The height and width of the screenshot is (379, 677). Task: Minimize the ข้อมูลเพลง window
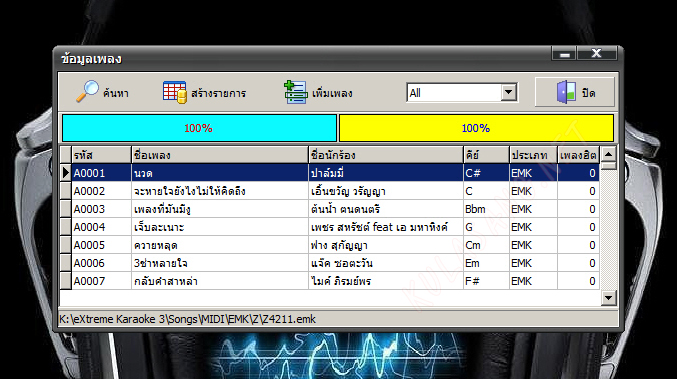coord(564,54)
